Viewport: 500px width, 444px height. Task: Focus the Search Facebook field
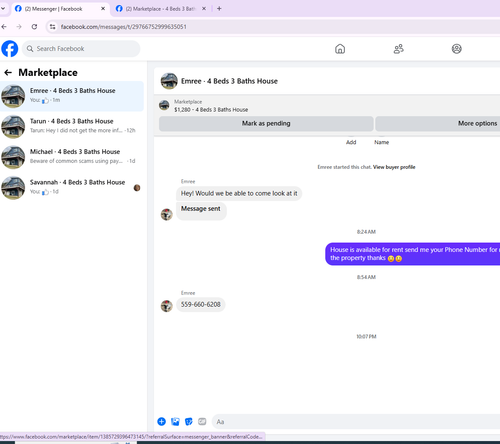[81, 49]
